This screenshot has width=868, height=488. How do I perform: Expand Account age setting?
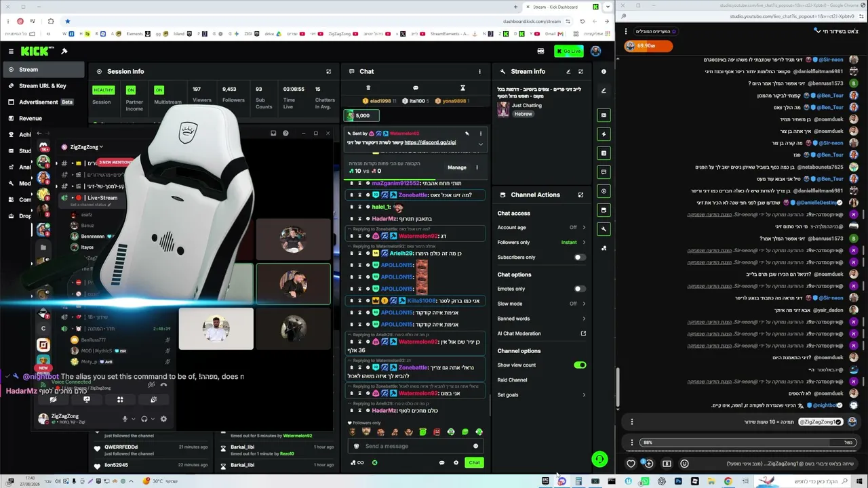(x=584, y=228)
